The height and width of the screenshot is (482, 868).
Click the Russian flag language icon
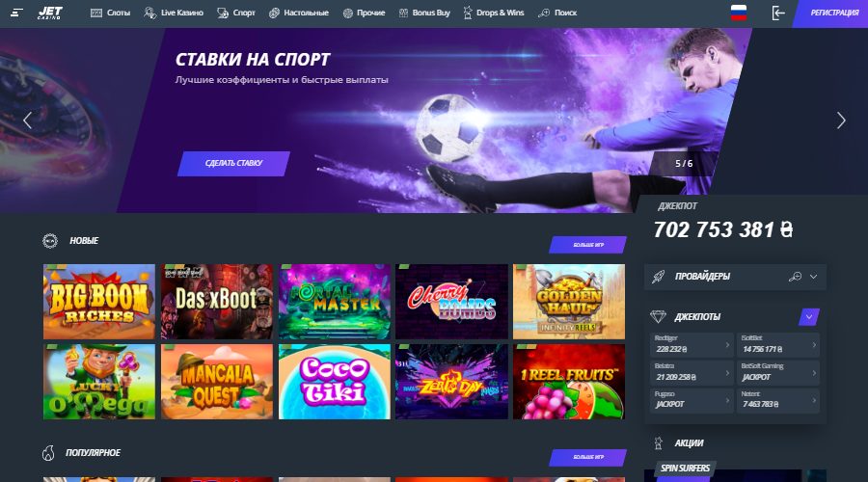pyautogui.click(x=739, y=13)
